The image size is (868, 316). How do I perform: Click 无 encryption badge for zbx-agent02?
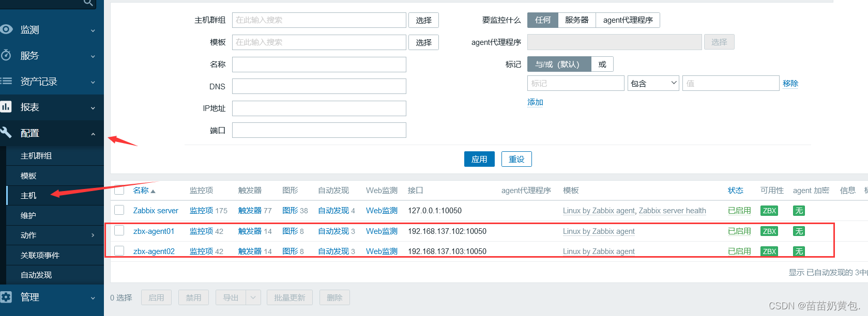[799, 251]
